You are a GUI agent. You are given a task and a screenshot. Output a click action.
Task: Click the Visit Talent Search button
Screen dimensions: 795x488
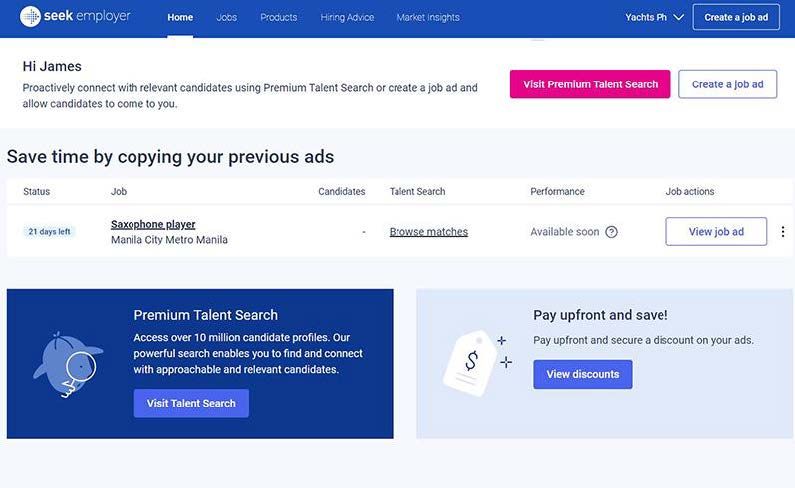point(191,403)
